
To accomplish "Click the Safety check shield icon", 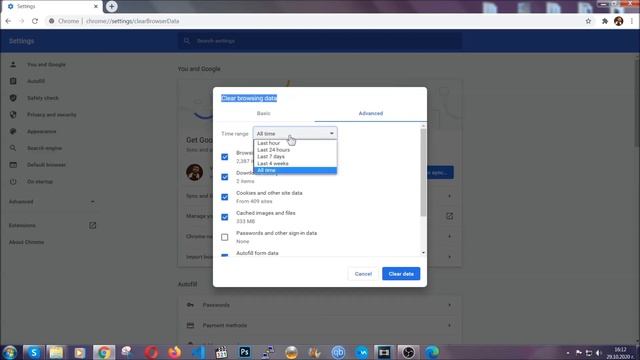I will click(13, 98).
